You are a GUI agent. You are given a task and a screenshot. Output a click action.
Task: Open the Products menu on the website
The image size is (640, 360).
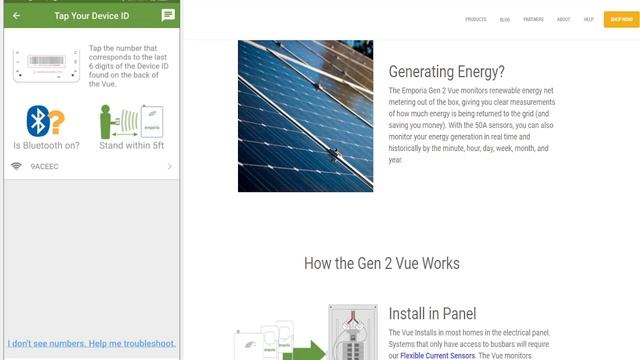coord(476,19)
